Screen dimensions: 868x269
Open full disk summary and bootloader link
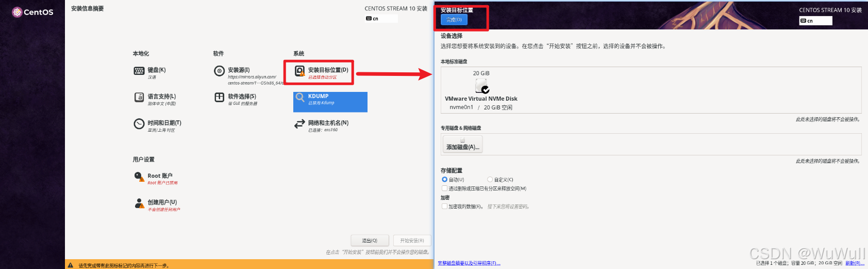pyautogui.click(x=469, y=263)
